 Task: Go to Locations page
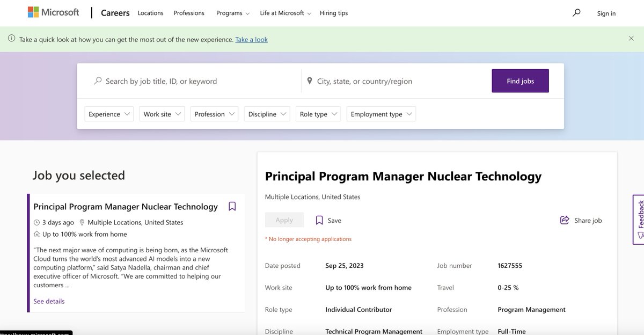[150, 13]
